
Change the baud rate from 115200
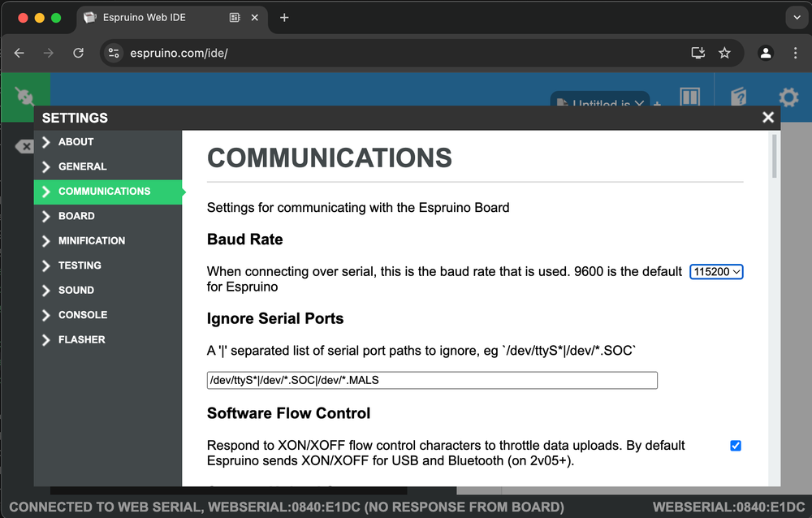[716, 271]
